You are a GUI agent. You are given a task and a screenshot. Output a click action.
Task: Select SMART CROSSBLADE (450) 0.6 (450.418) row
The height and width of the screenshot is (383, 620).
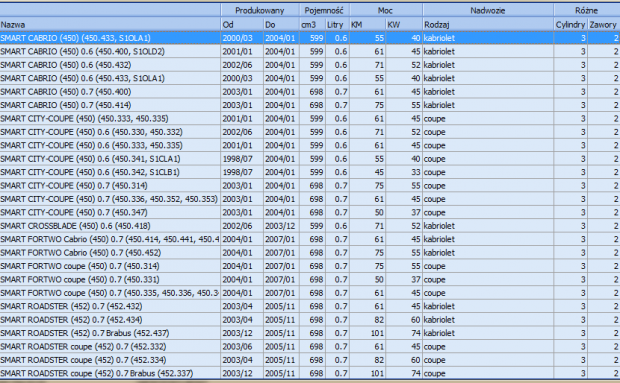pos(310,226)
